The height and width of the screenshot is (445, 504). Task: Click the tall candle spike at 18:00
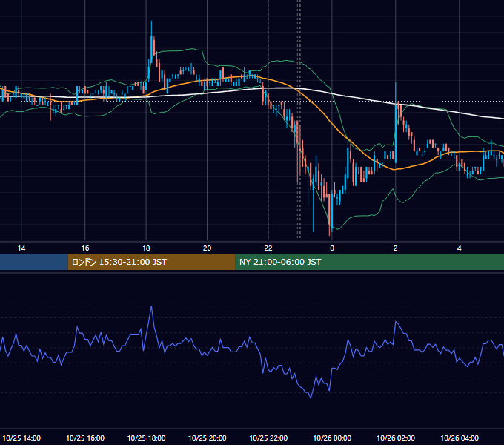click(x=151, y=42)
